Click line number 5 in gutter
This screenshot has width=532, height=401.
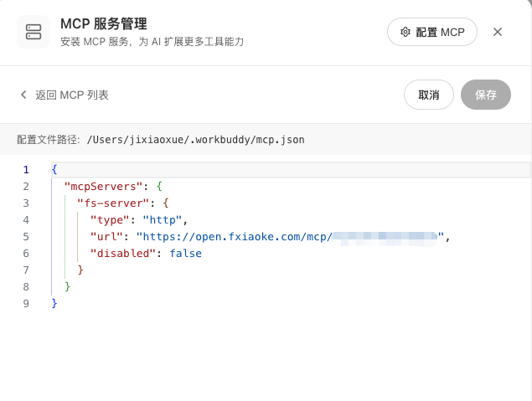click(26, 237)
